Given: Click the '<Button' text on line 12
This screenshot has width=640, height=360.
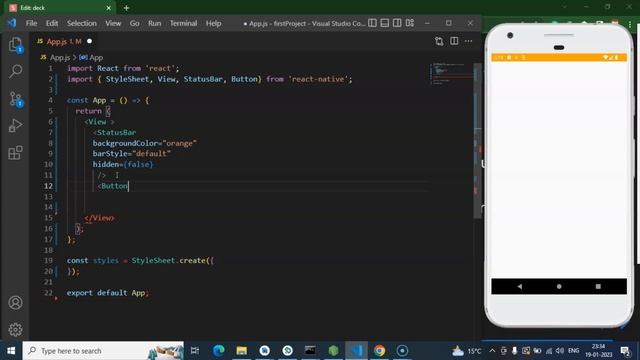Looking at the screenshot, I should click(113, 186).
